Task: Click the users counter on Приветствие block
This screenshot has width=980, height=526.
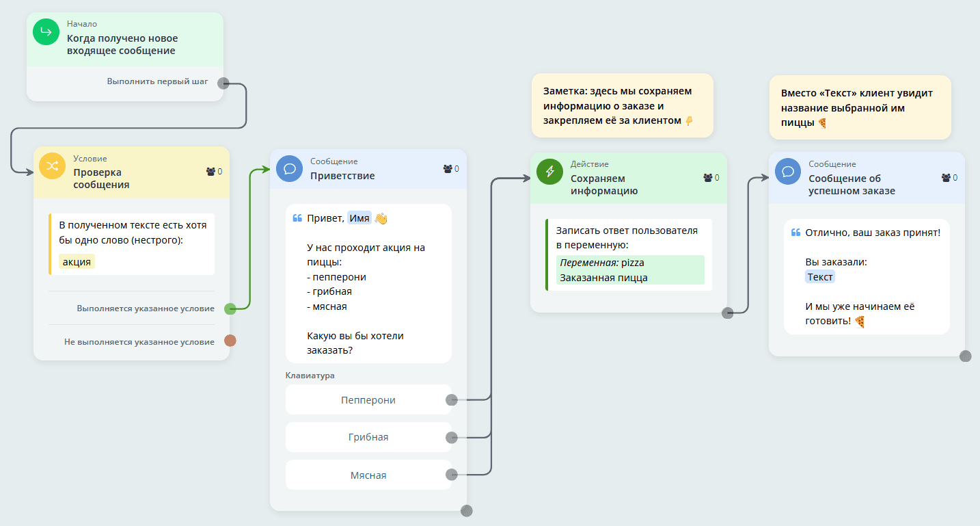Action: tap(452, 169)
